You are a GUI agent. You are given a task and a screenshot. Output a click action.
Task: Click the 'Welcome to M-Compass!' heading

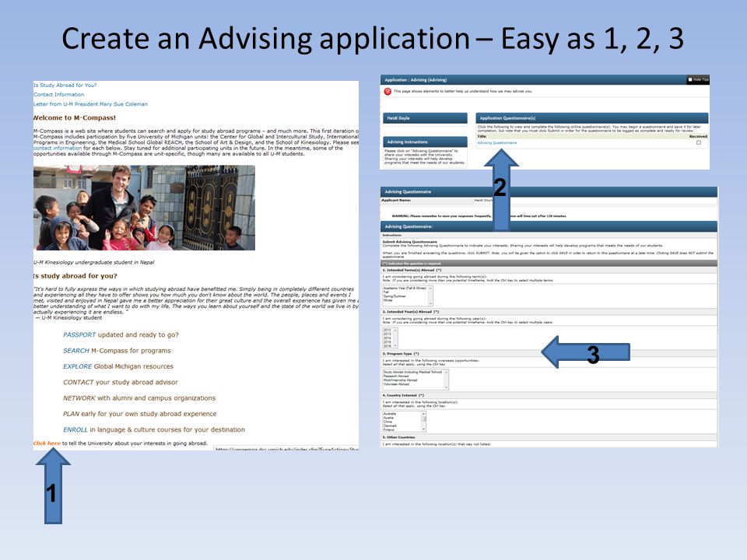click(x=75, y=117)
